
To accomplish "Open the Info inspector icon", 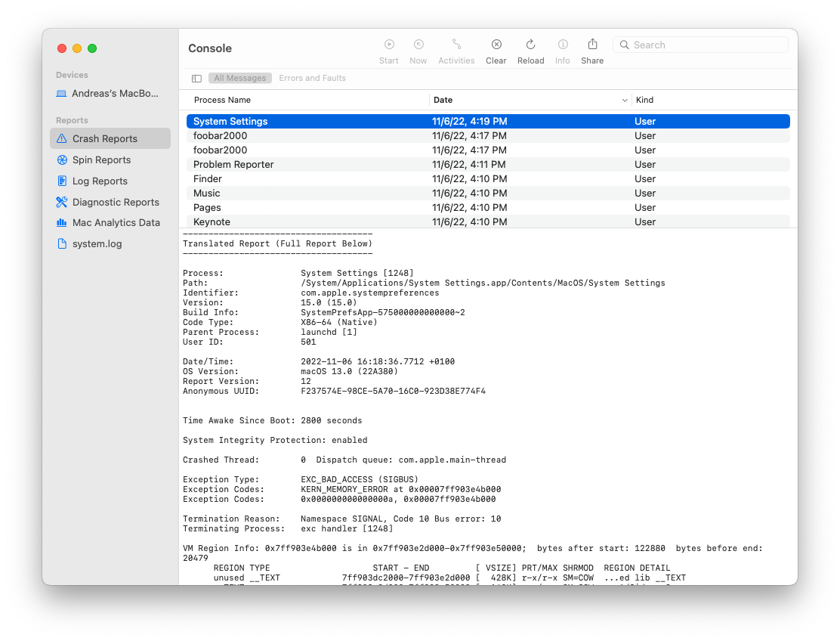I will pyautogui.click(x=563, y=45).
